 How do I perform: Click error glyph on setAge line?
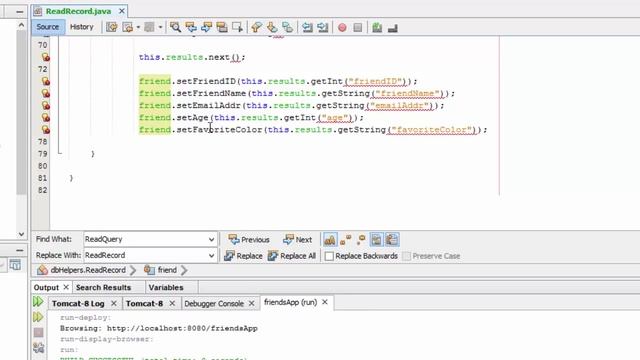[x=46, y=118]
